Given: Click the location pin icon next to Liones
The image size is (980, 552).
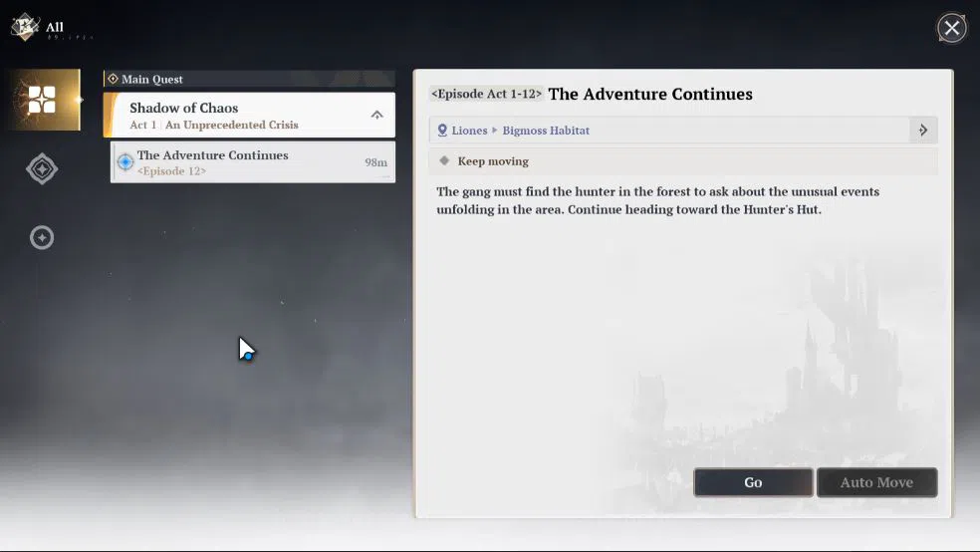Looking at the screenshot, I should tap(442, 131).
